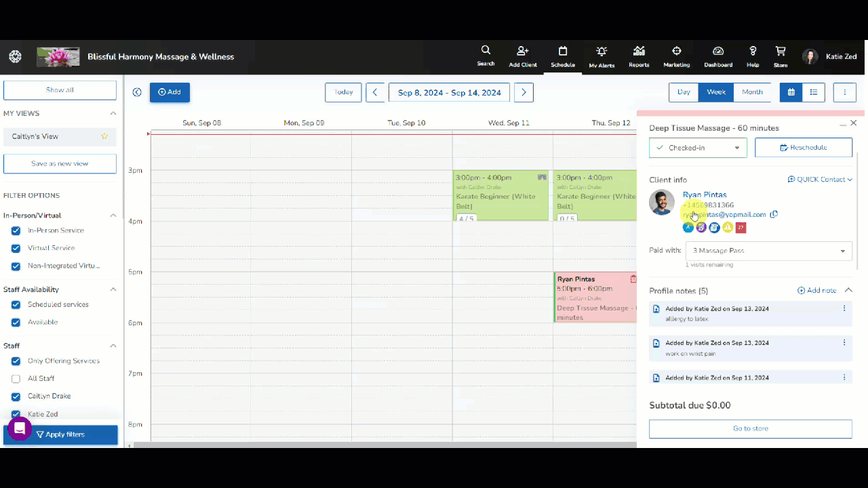Viewport: 868px width, 488px height.
Task: Minimize the appointment details panel
Action: coord(843,125)
